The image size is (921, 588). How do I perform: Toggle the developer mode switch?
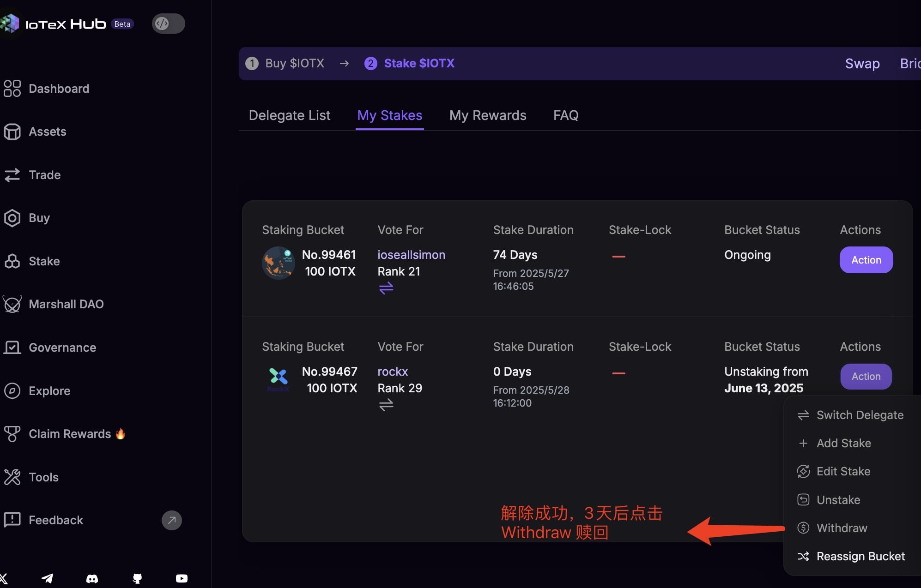(x=168, y=24)
